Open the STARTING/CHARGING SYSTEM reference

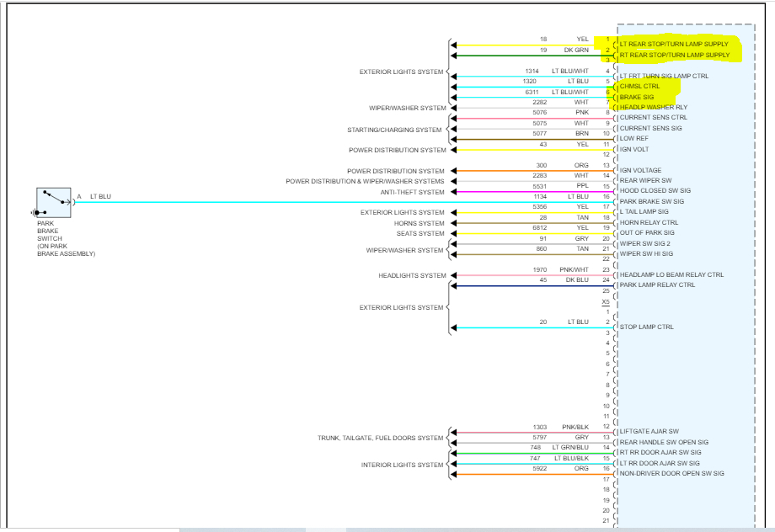394,130
